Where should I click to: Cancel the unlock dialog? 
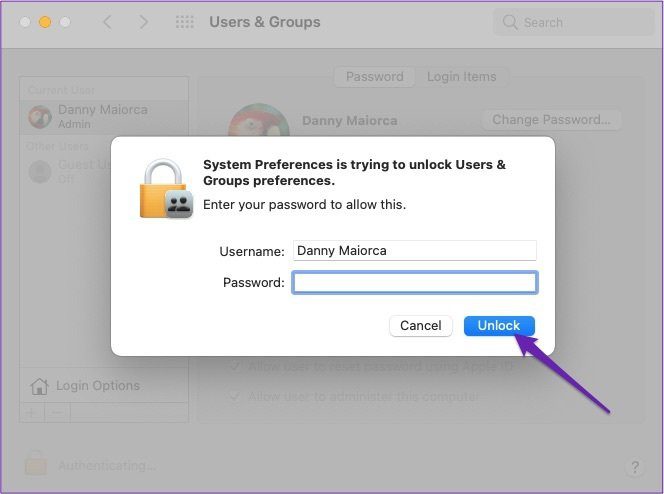[x=421, y=326]
